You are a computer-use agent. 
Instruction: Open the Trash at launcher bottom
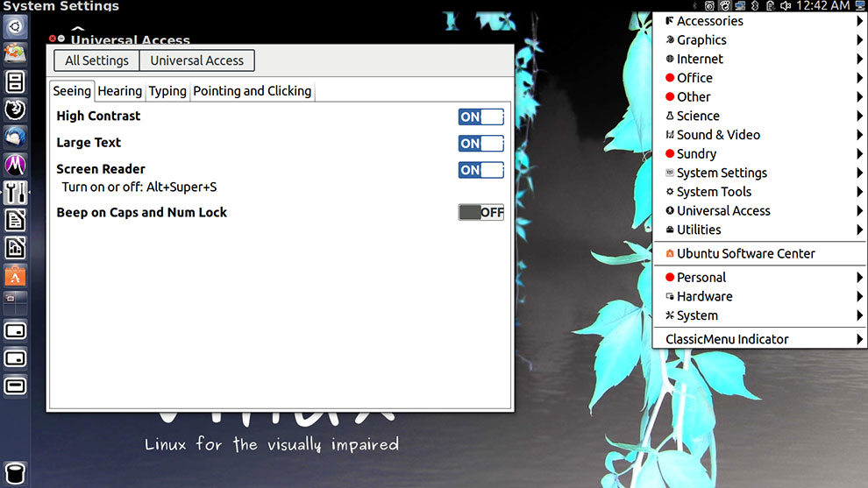pyautogui.click(x=15, y=474)
